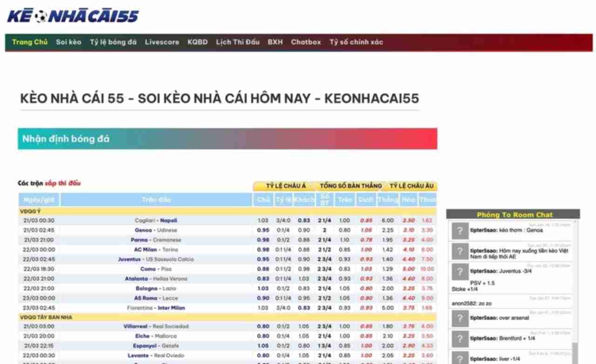
Task: Open the Villarreal - Real Sociedad match link
Action: click(156, 326)
